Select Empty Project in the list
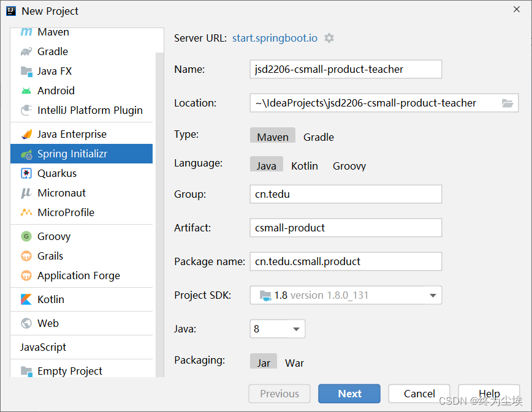532x412 pixels. click(x=82, y=371)
